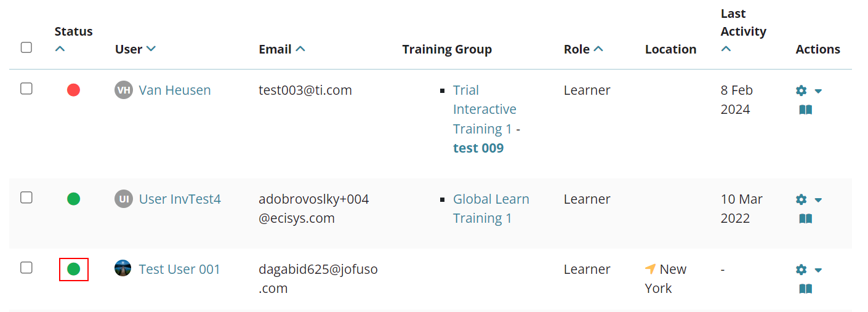
Task: Open the User InvTest4 profile link
Action: click(x=180, y=199)
